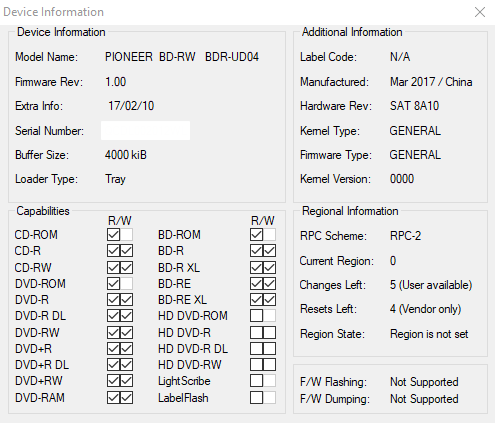Toggle the BD-R write checkbox
This screenshot has height=423, width=495.
point(269,251)
